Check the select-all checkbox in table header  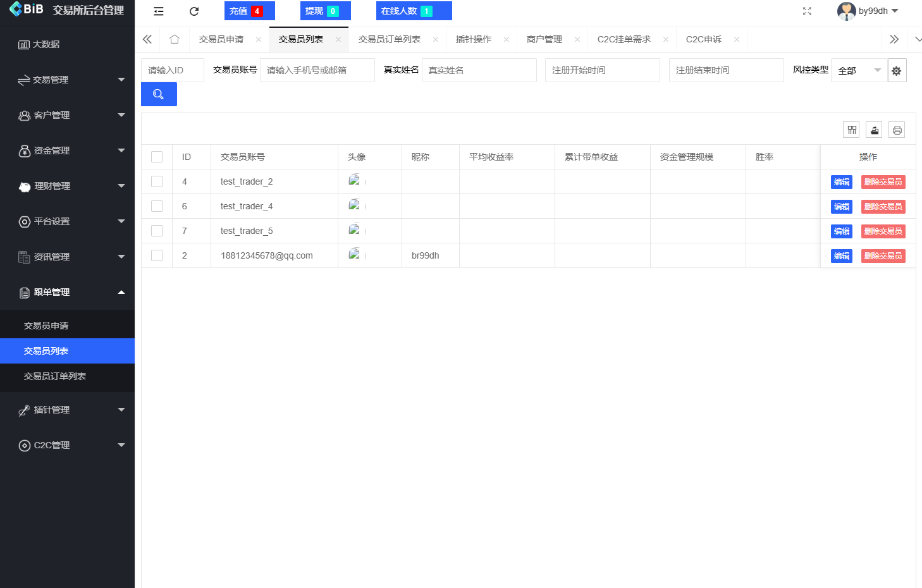pyautogui.click(x=156, y=156)
